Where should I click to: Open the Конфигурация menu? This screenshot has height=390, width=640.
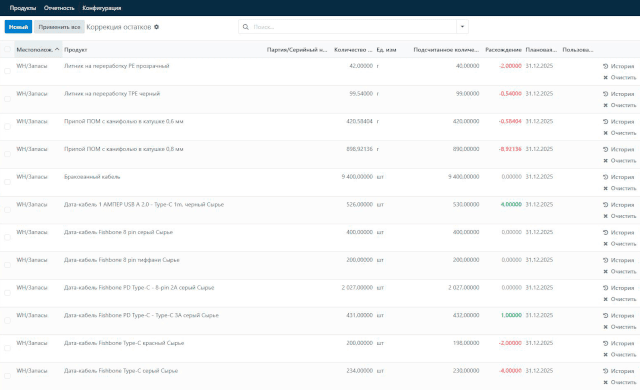point(102,8)
